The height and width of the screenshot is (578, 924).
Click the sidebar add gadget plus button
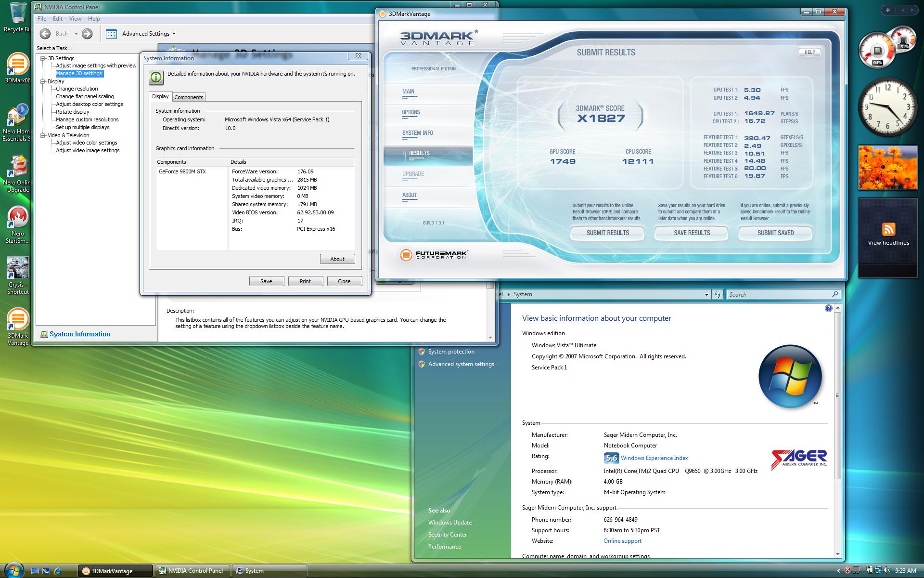tap(887, 10)
